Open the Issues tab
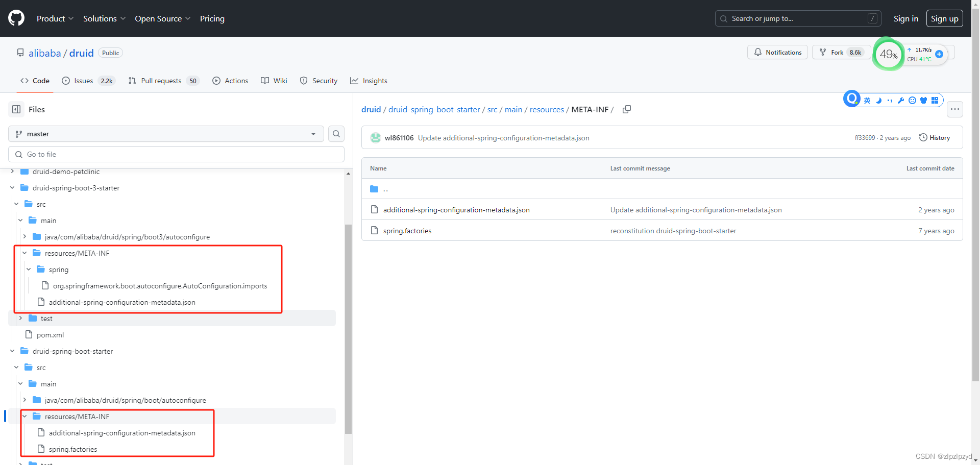Image resolution: width=980 pixels, height=465 pixels. [x=88, y=81]
